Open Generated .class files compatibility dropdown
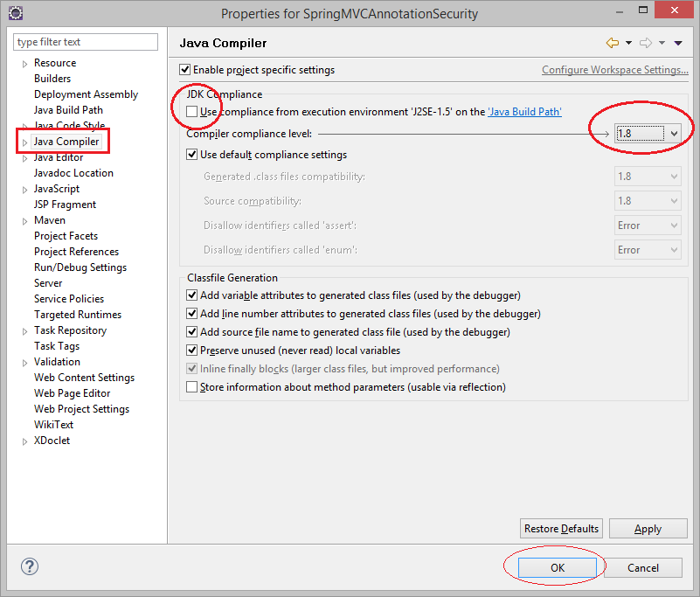 (x=648, y=177)
